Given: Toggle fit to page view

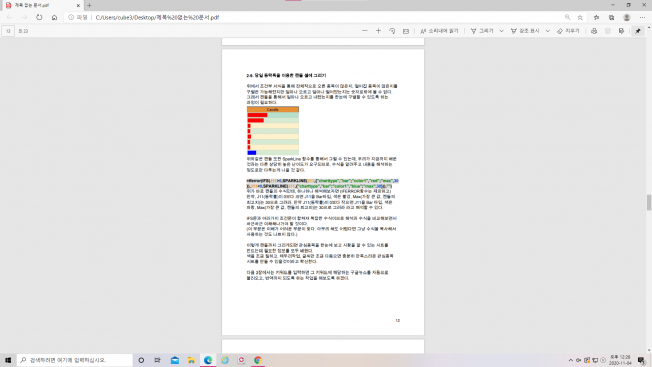Looking at the screenshot, I should pos(406,31).
